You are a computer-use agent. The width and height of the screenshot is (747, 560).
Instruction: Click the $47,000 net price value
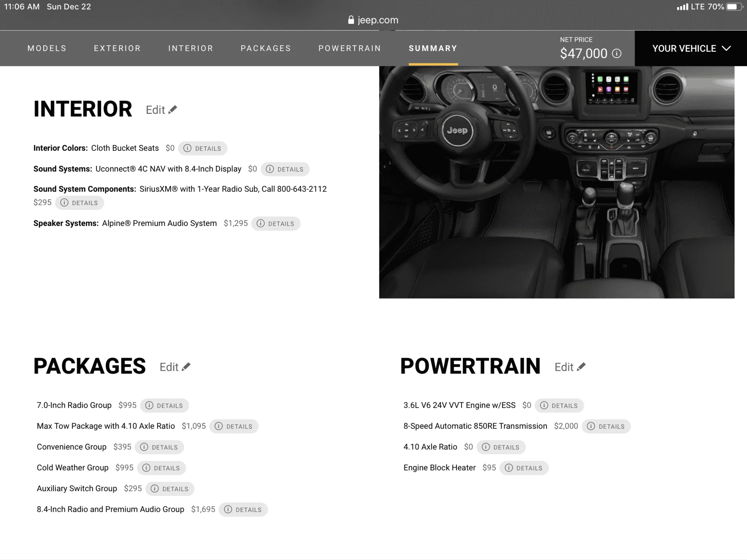(583, 53)
